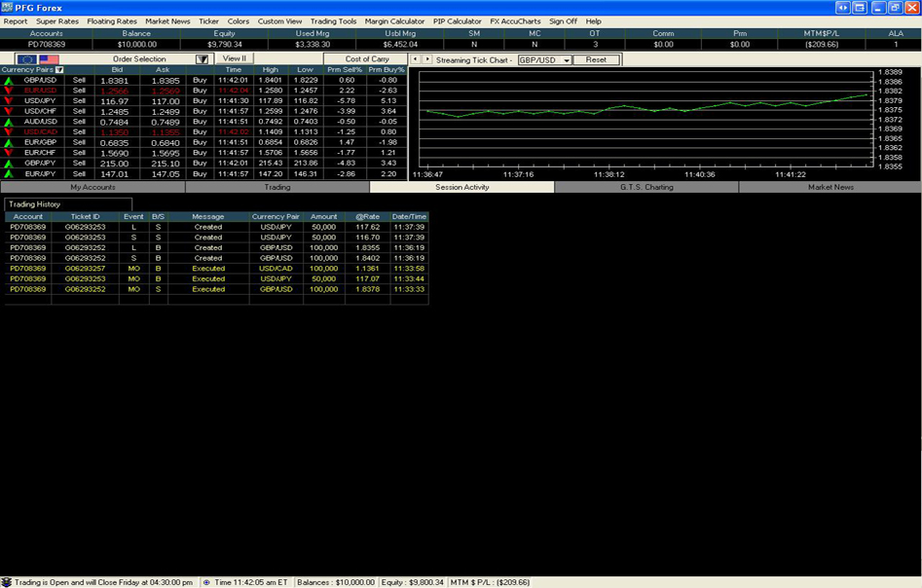This screenshot has width=922, height=588.
Task: Switch to the Trading tab
Action: 277,187
